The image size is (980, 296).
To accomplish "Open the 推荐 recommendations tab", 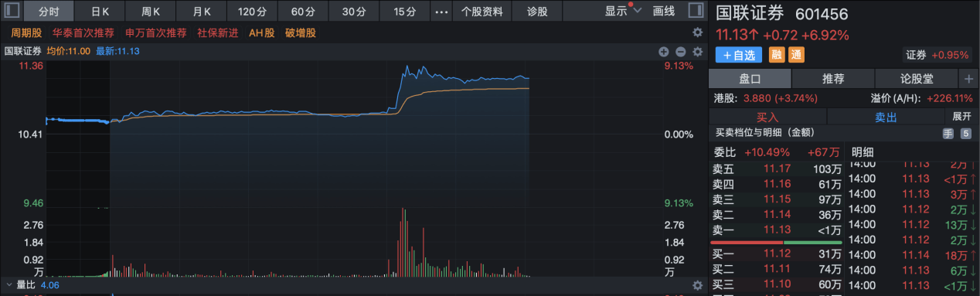I will click(x=833, y=79).
